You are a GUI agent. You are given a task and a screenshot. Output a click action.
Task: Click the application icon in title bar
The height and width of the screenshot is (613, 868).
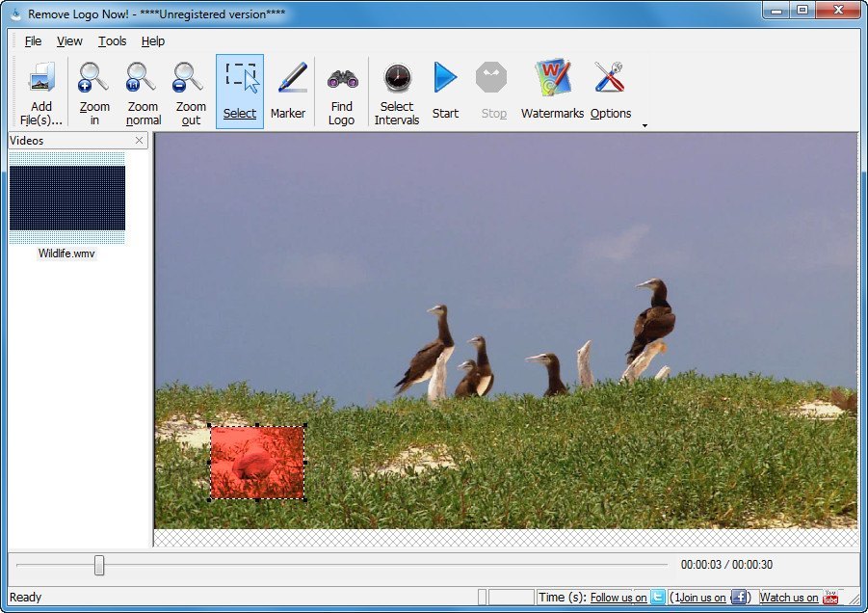coord(15,13)
